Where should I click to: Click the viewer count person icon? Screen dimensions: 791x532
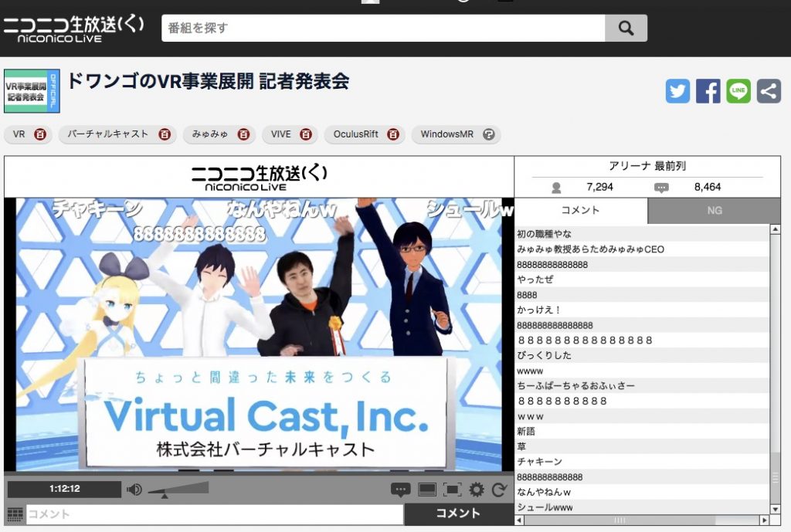556,188
